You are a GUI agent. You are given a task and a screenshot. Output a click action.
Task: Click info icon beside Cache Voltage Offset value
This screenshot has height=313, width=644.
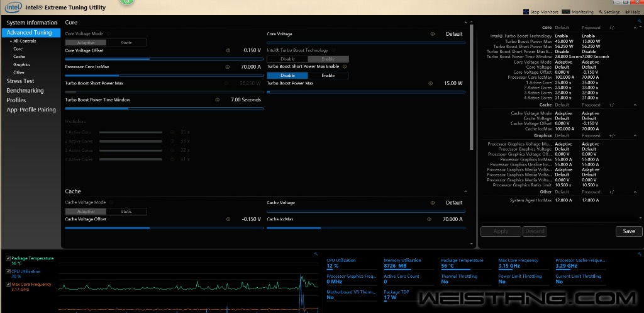[x=228, y=219]
